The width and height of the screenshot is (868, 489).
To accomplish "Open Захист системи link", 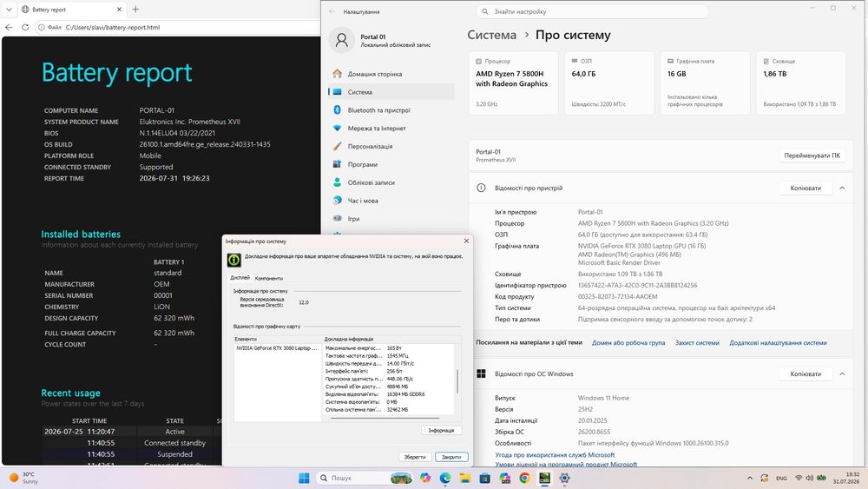I will [697, 343].
